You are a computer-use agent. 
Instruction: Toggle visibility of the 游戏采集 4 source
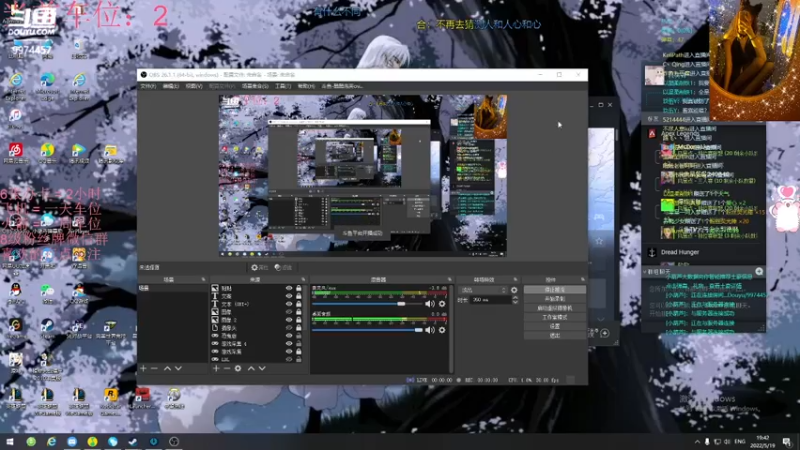pyautogui.click(x=289, y=344)
